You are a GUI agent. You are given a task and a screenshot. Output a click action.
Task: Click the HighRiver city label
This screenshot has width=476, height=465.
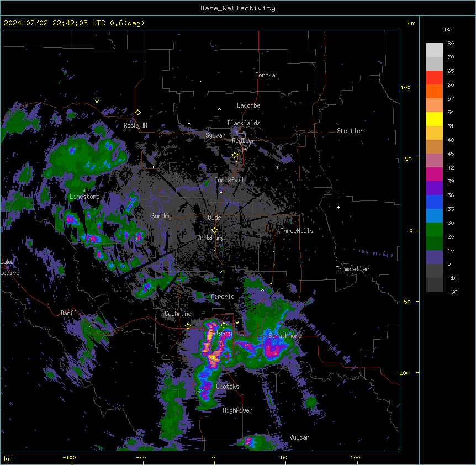pos(237,410)
